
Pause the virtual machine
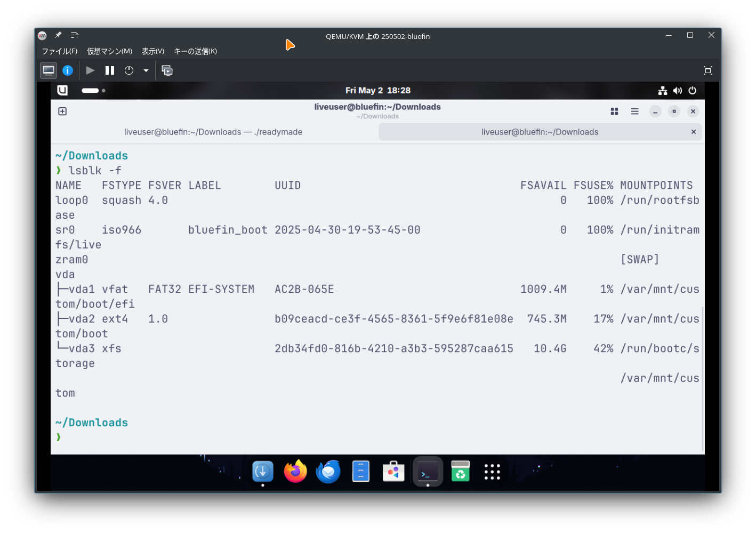110,70
